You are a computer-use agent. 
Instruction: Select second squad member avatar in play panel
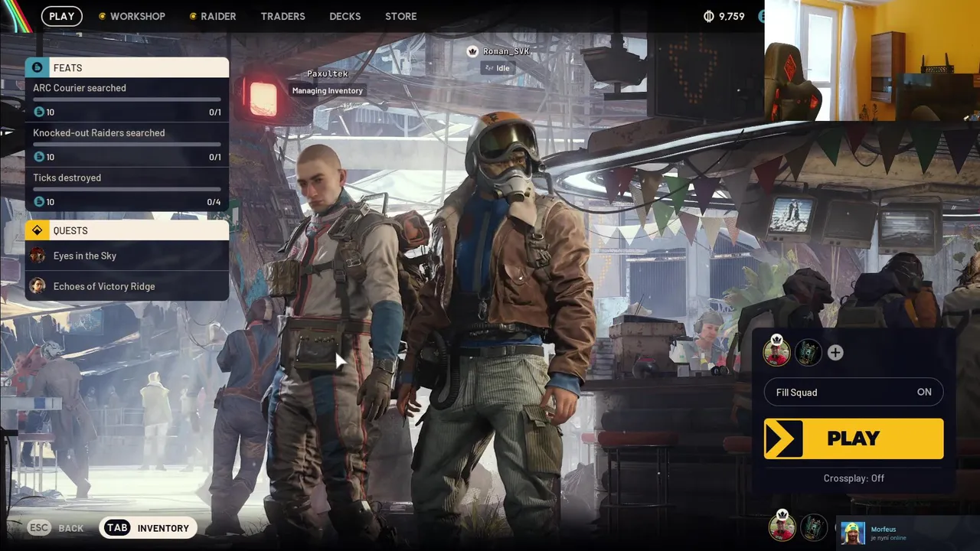[808, 352]
